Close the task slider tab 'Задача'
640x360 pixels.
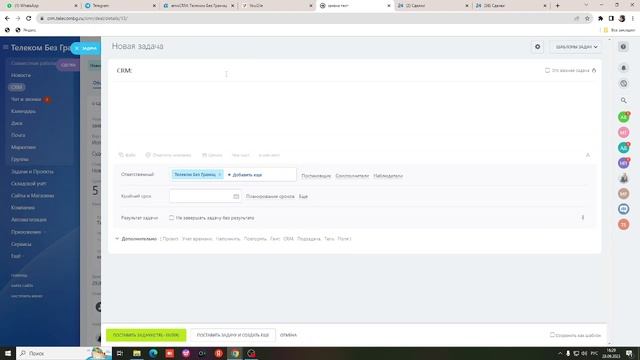pos(77,48)
